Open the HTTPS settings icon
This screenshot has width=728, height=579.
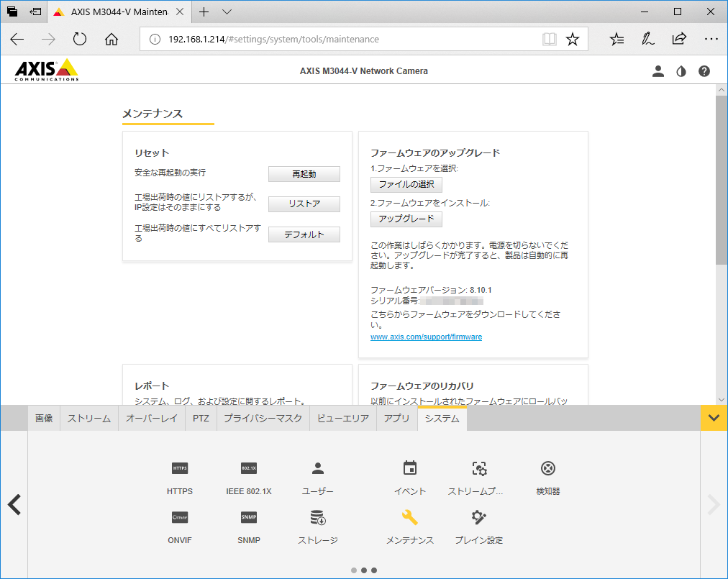point(180,468)
